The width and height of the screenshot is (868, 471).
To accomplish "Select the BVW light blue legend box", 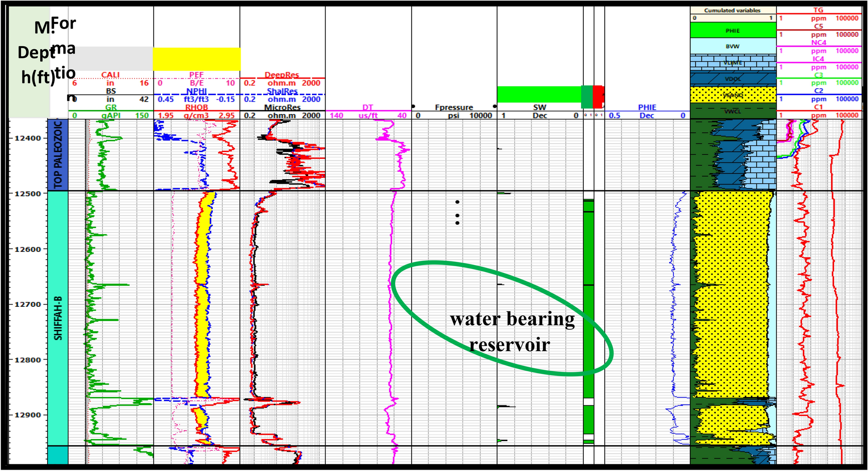I will tap(733, 46).
